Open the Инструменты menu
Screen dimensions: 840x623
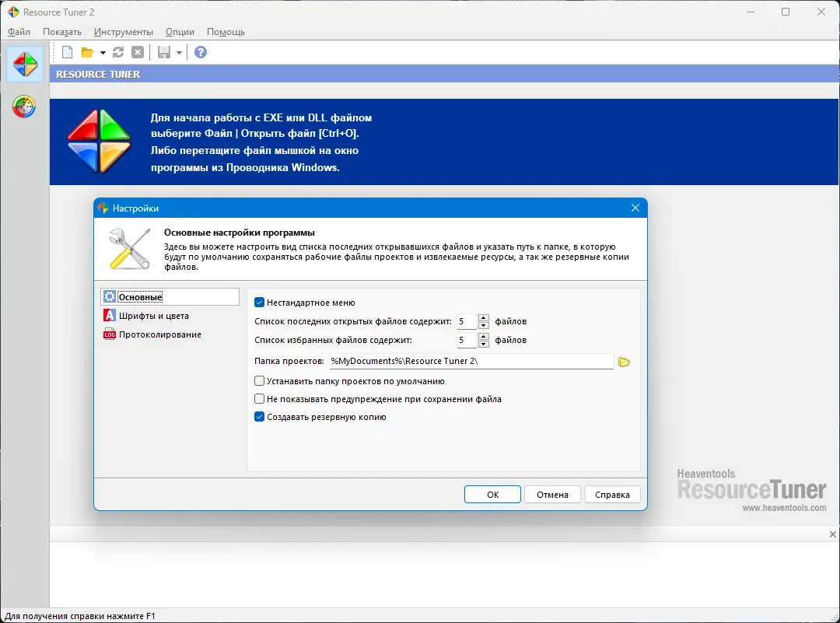(x=123, y=32)
